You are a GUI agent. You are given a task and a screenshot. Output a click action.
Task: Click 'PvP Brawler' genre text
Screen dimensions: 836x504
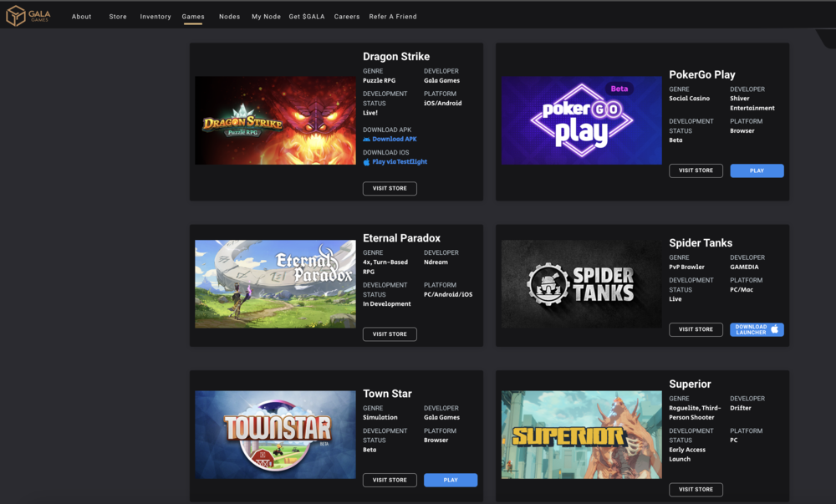tap(686, 267)
